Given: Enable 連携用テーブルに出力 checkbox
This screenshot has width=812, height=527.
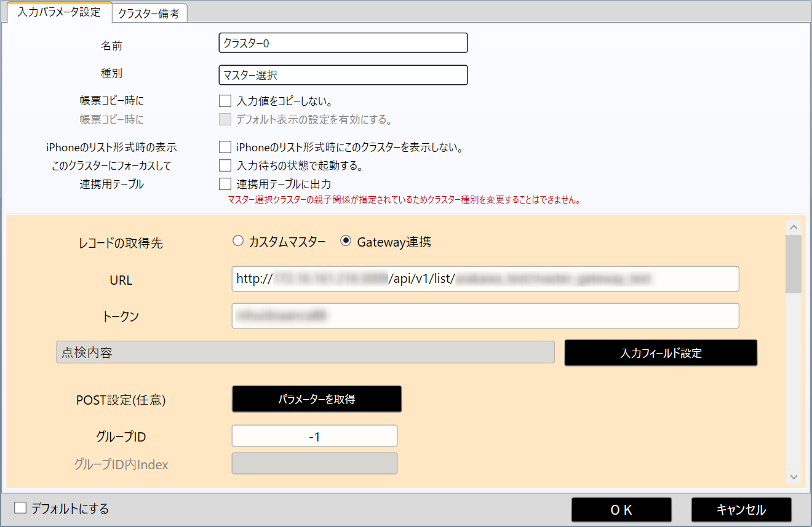Looking at the screenshot, I should [x=225, y=184].
